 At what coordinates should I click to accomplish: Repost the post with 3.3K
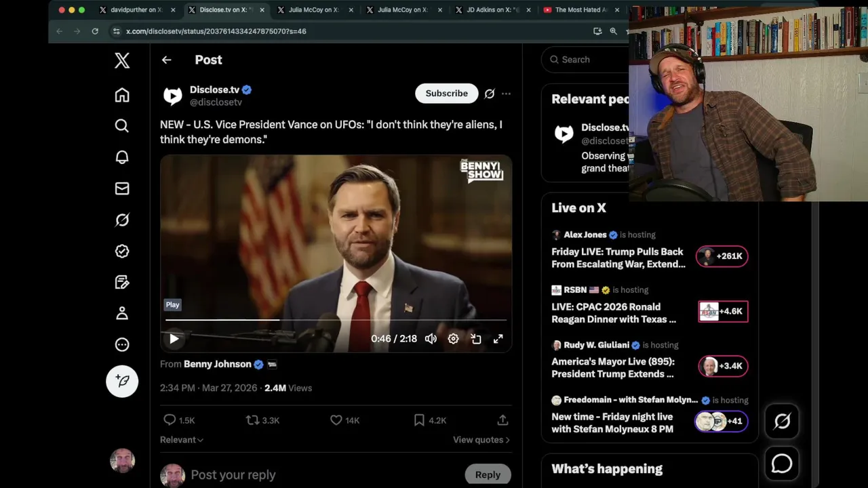coord(262,420)
